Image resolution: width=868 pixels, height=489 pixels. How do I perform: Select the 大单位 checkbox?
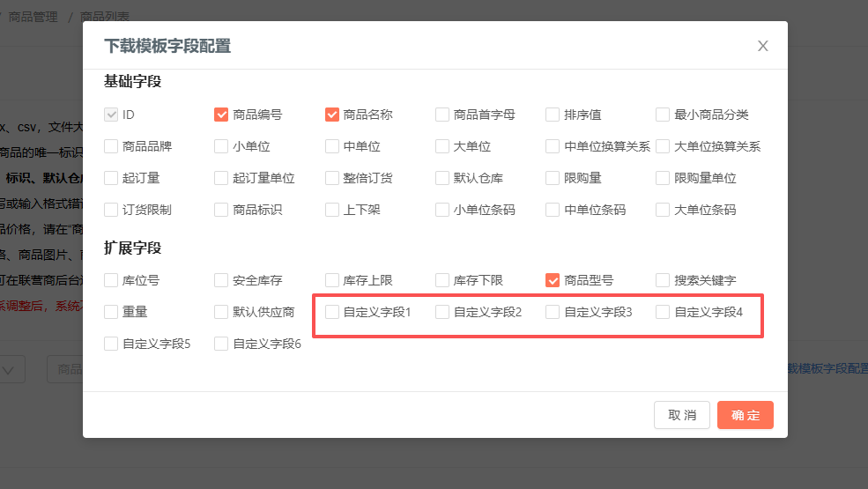441,146
